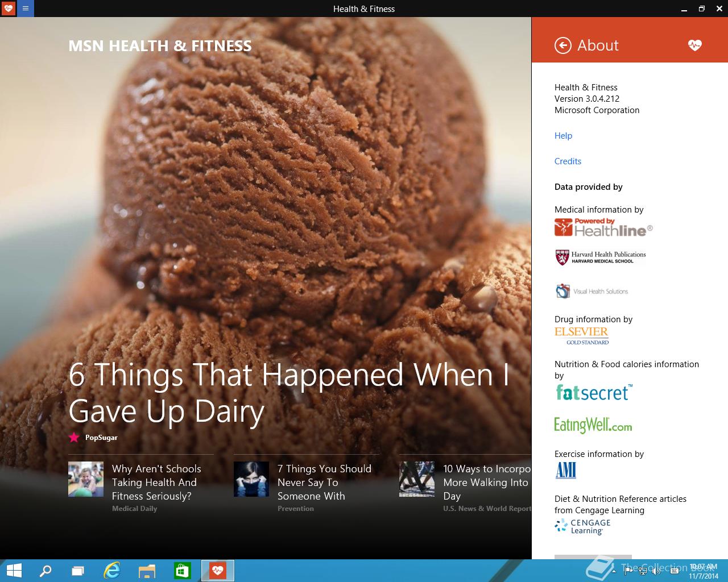Click 'Medical information by' label
This screenshot has width=728, height=582.
pos(599,210)
